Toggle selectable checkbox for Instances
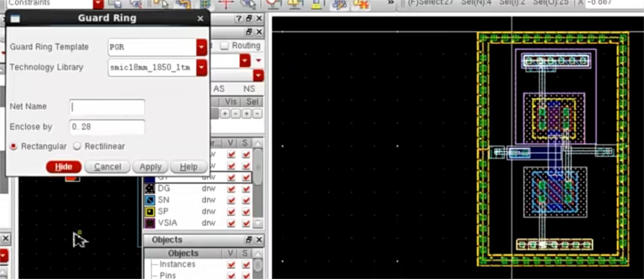 click(x=246, y=264)
